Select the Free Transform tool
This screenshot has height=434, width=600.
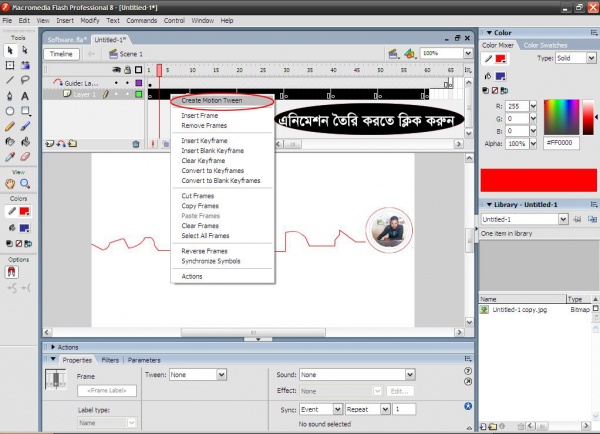(x=10, y=65)
